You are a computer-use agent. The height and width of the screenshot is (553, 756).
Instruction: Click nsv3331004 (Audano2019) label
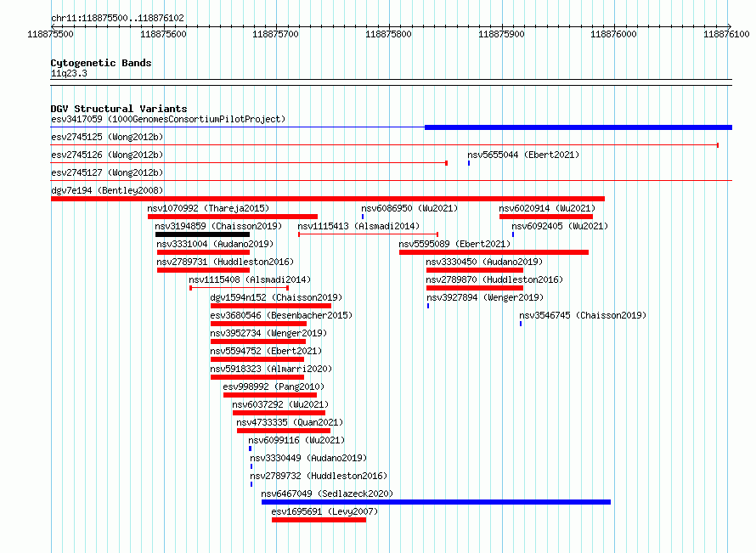point(215,244)
